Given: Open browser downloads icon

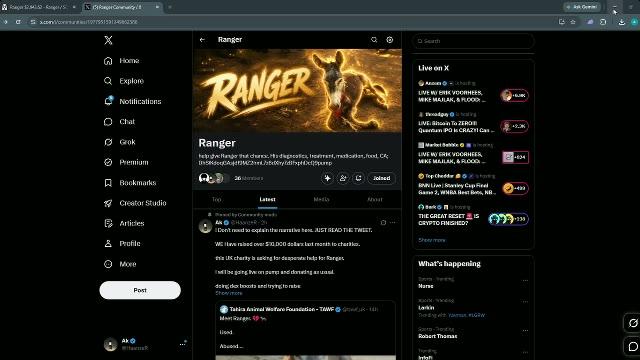Looking at the screenshot, I should [622, 22].
